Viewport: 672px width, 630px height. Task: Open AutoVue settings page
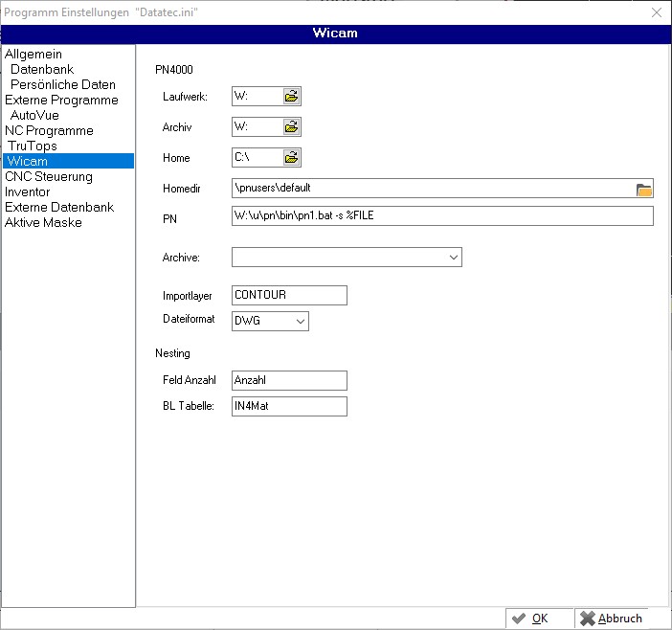pos(34,115)
